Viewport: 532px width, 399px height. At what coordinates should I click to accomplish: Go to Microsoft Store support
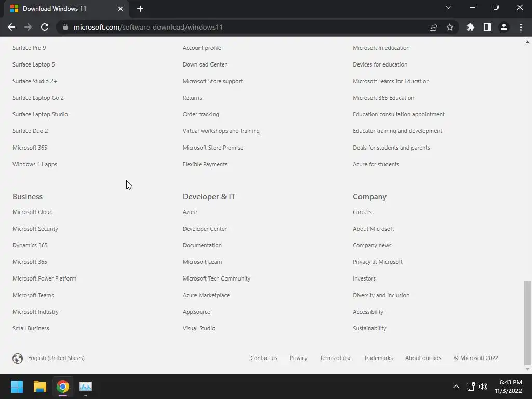[212, 81]
